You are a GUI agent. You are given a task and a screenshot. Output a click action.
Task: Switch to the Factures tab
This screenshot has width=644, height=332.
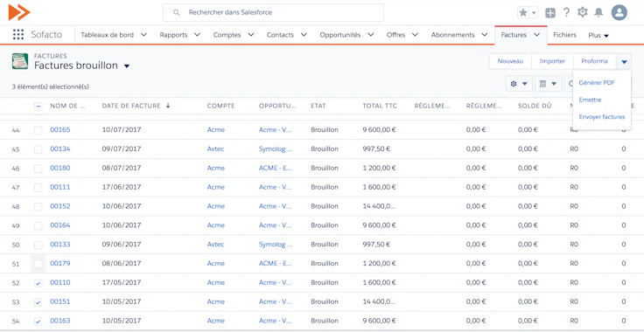[514, 35]
